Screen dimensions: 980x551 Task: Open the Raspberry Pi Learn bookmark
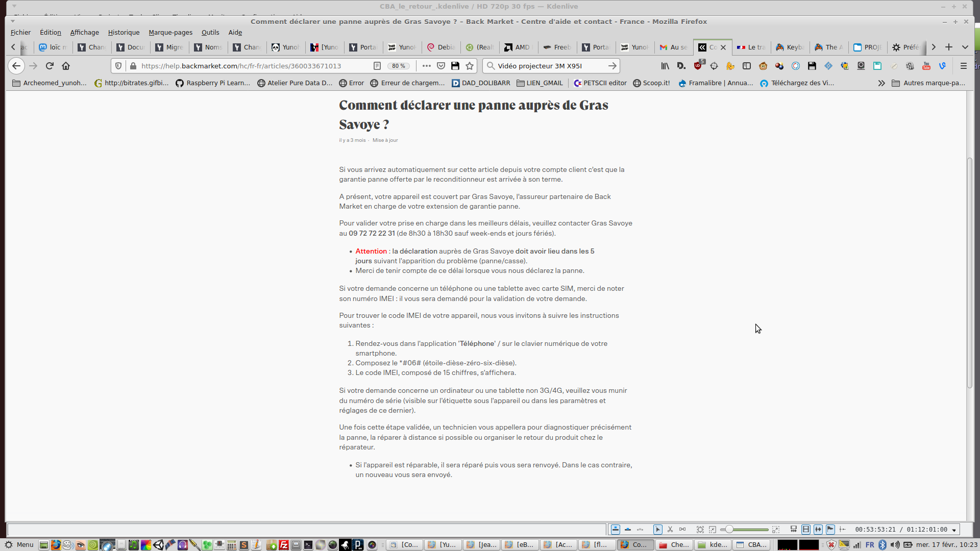pyautogui.click(x=213, y=83)
